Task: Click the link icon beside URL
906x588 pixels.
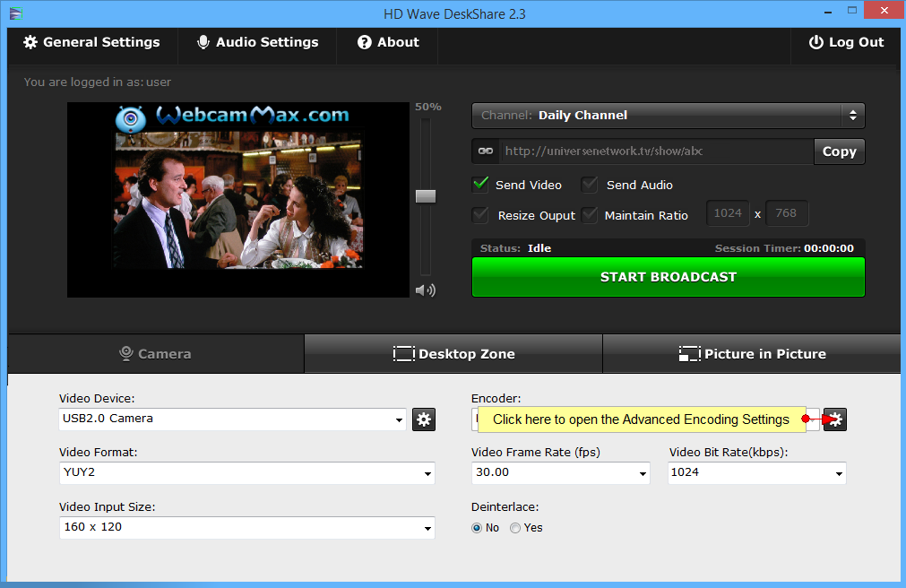Action: pyautogui.click(x=486, y=151)
